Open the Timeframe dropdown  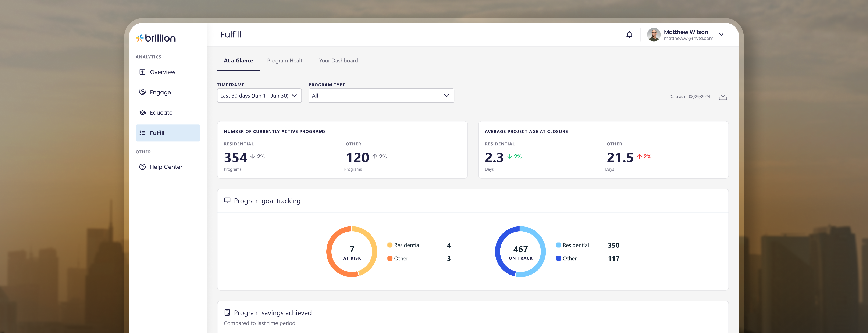[259, 96]
